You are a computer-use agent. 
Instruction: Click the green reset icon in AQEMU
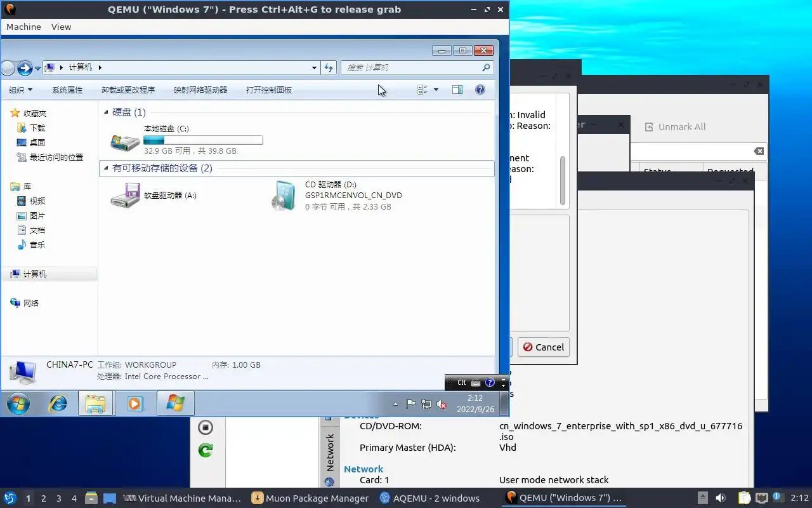pos(205,450)
